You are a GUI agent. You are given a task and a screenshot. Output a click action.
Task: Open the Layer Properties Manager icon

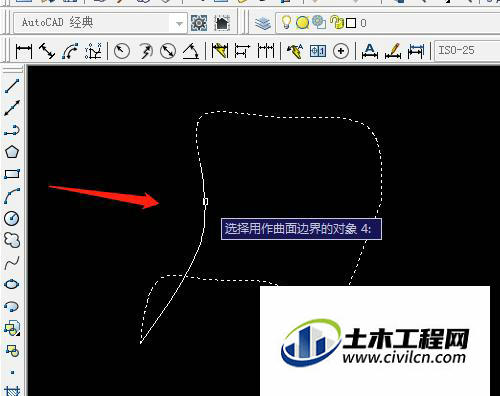[x=263, y=23]
